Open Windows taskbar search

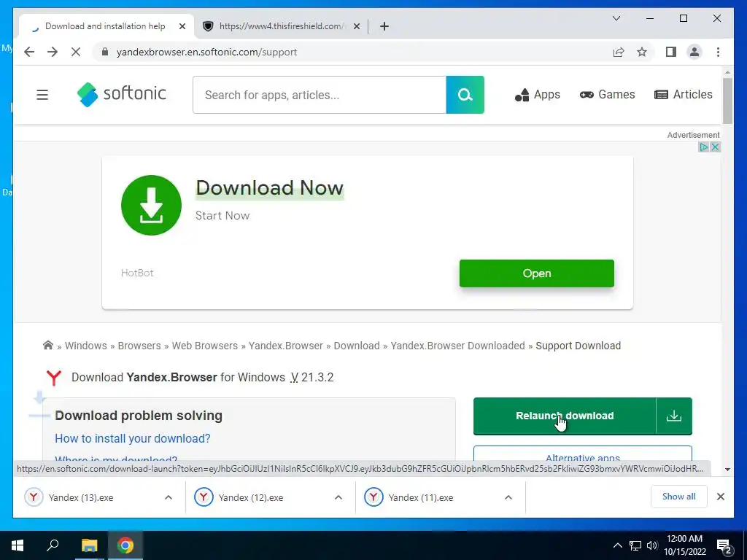click(53, 545)
